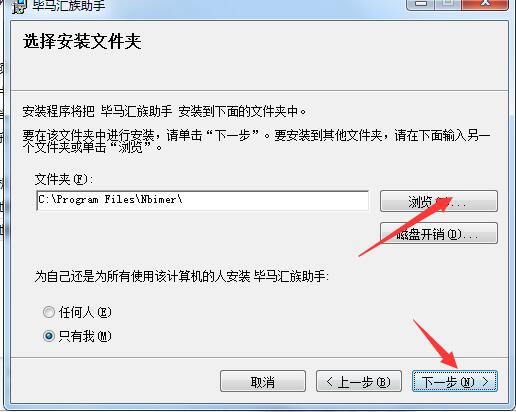The width and height of the screenshot is (516, 412).
Task: Select the 任何人(E) radio button
Action: (49, 312)
